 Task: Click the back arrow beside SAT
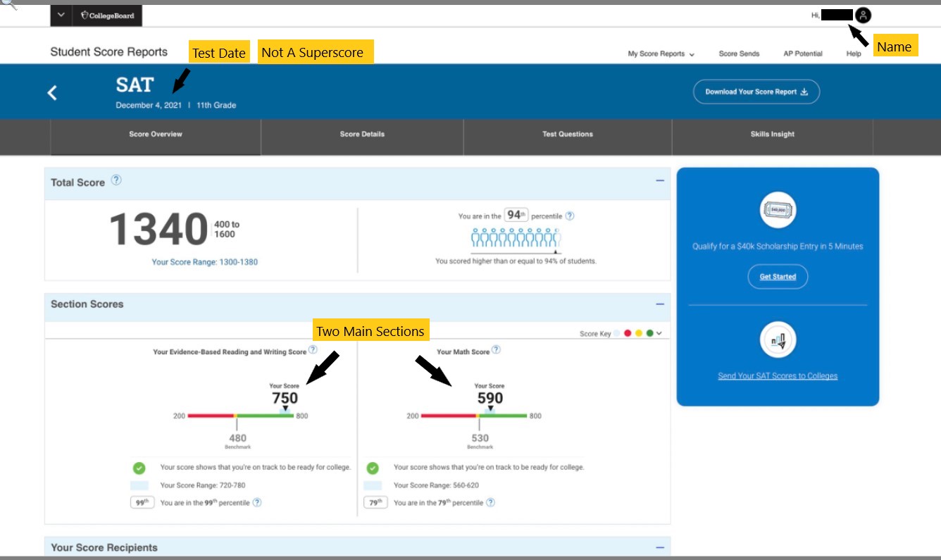(x=52, y=92)
